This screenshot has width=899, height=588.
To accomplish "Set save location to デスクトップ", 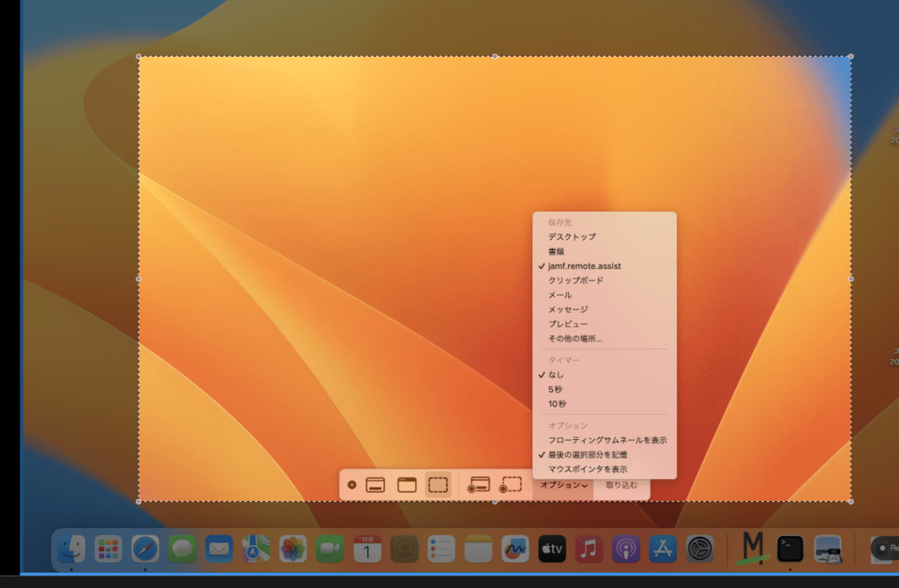I will coord(572,237).
